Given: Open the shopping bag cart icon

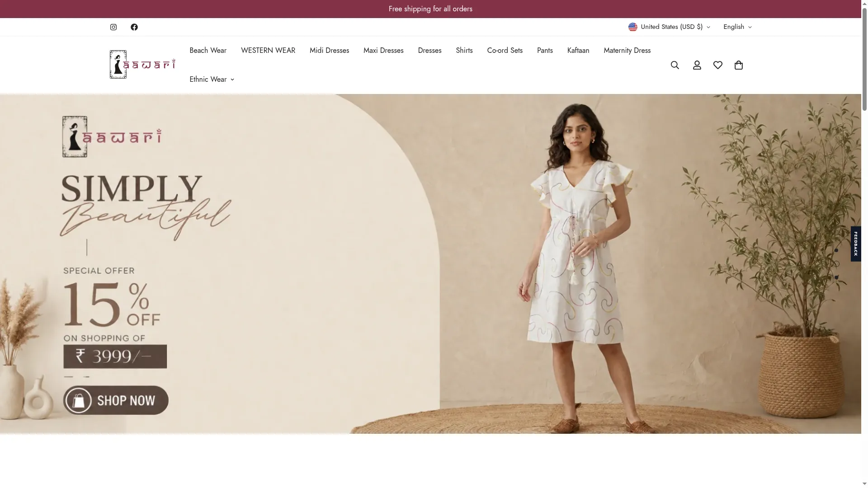Looking at the screenshot, I should pos(739,65).
